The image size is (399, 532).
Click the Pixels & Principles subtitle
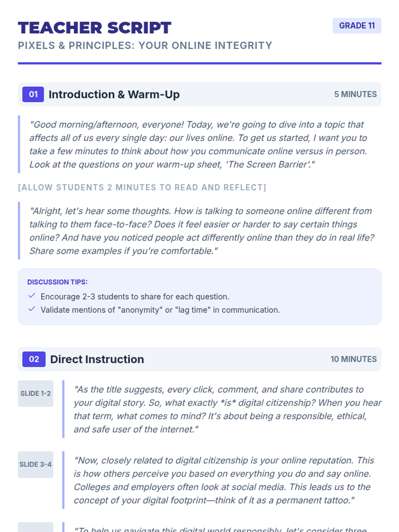click(145, 46)
